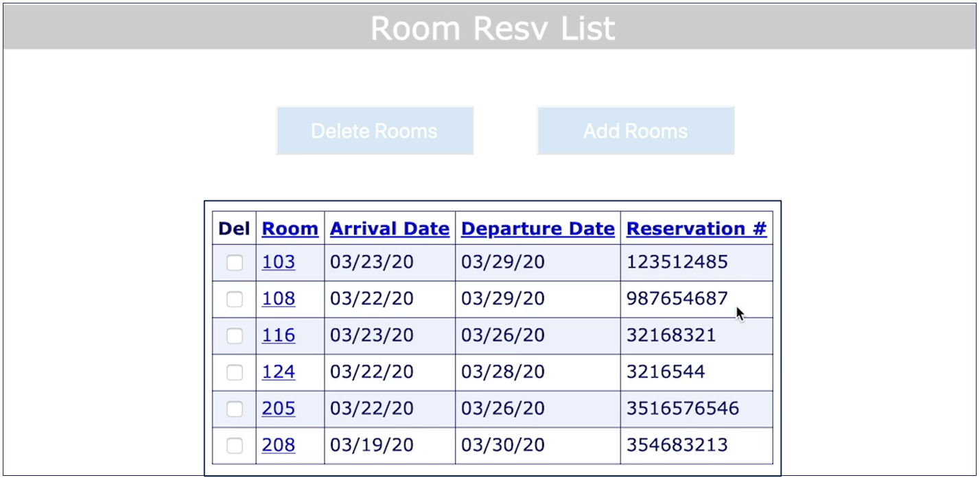Viewport: 980px width, 480px height.
Task: Sort by the Arrival Date header
Action: (x=390, y=229)
